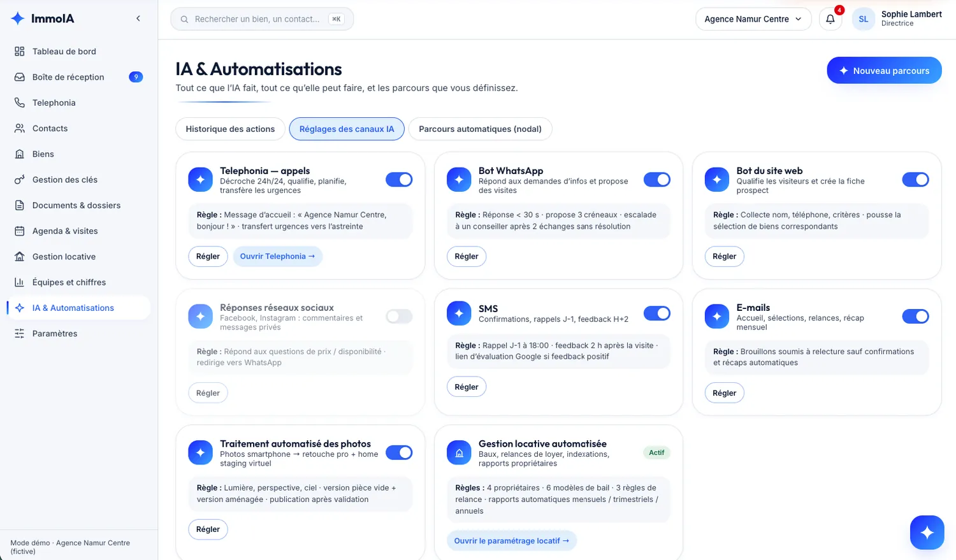
Task: Click the Bot WhatsApp sparkle icon
Action: (x=459, y=180)
